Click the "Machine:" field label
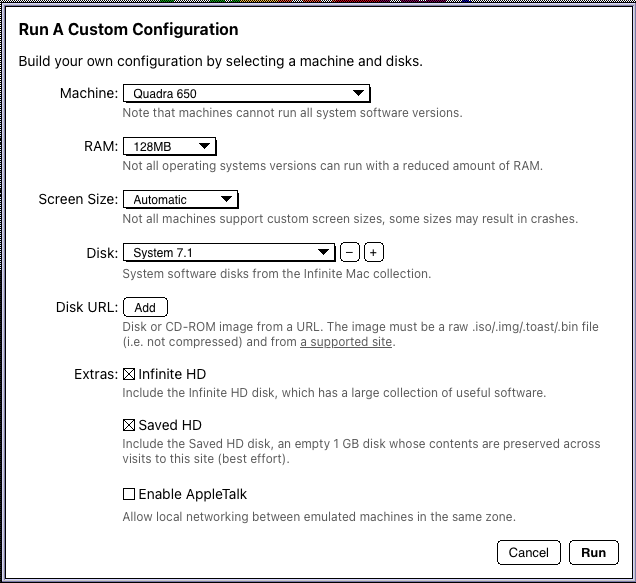The height and width of the screenshot is (583, 636). click(x=89, y=94)
